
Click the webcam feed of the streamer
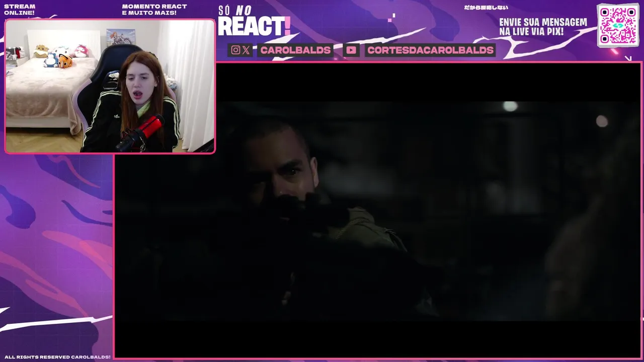(x=110, y=86)
